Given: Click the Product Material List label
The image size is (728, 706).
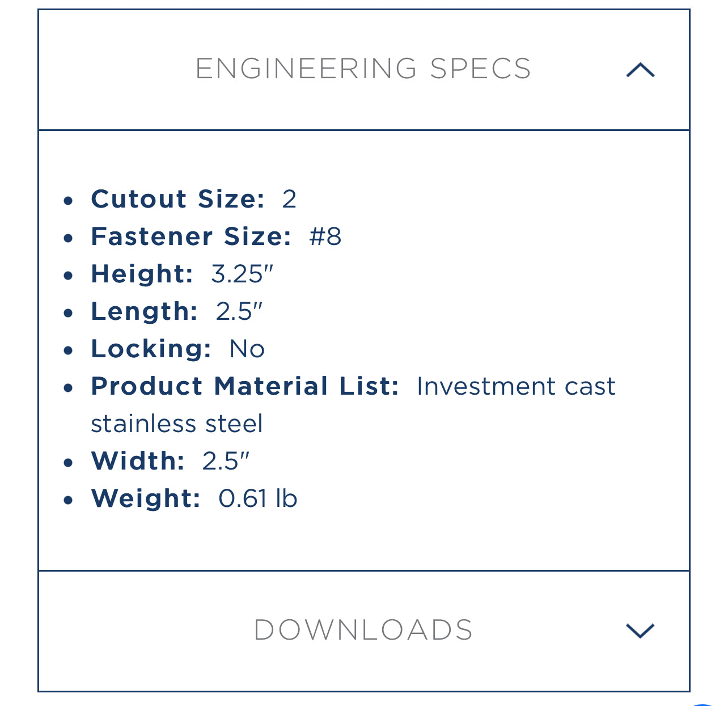Looking at the screenshot, I should [x=245, y=386].
